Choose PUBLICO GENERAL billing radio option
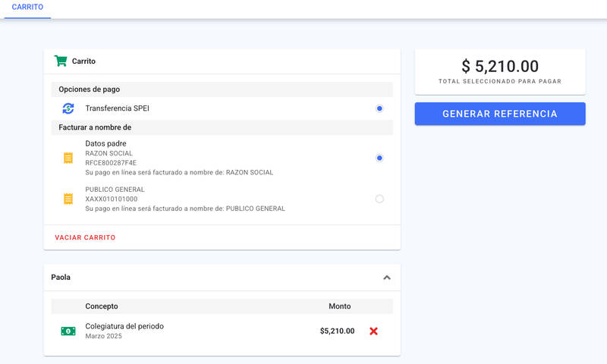607x364 pixels. tap(379, 199)
